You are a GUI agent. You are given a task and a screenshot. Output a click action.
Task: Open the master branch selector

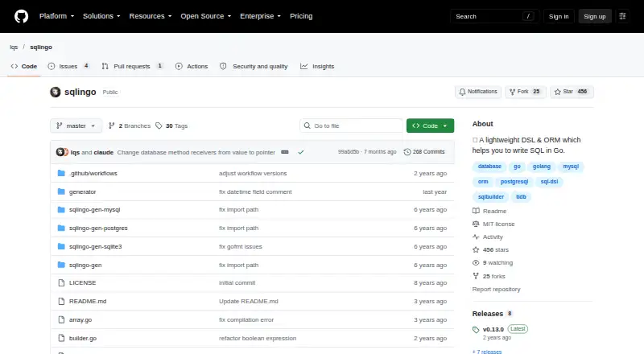point(76,126)
